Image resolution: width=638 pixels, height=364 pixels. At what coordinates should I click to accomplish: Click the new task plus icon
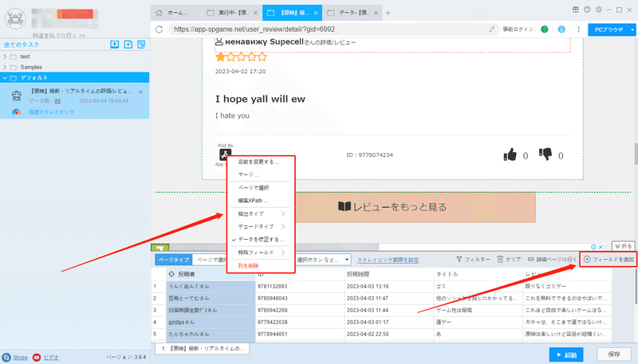(x=128, y=45)
